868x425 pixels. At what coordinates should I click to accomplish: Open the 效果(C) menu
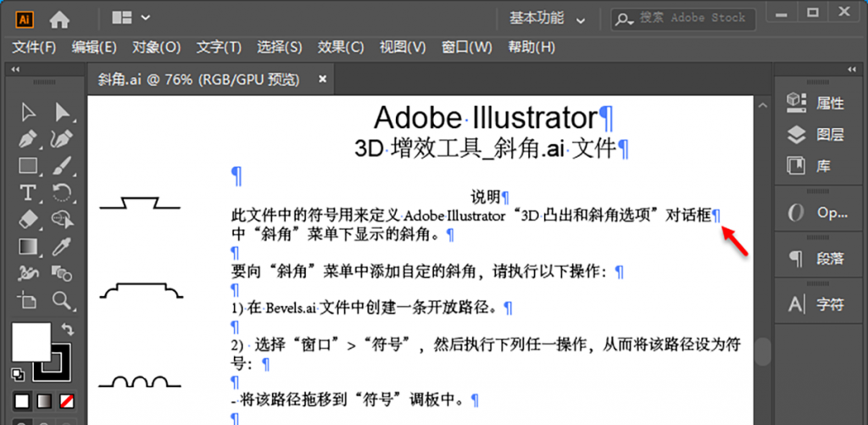341,48
